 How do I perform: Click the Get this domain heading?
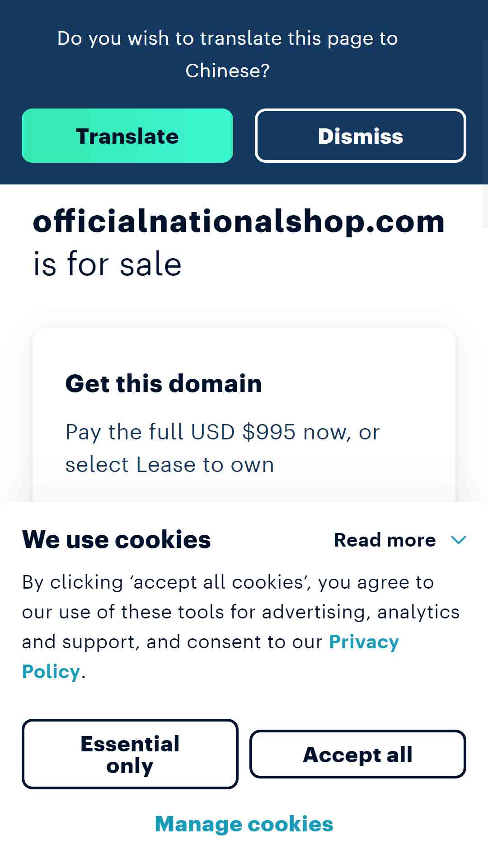click(164, 383)
